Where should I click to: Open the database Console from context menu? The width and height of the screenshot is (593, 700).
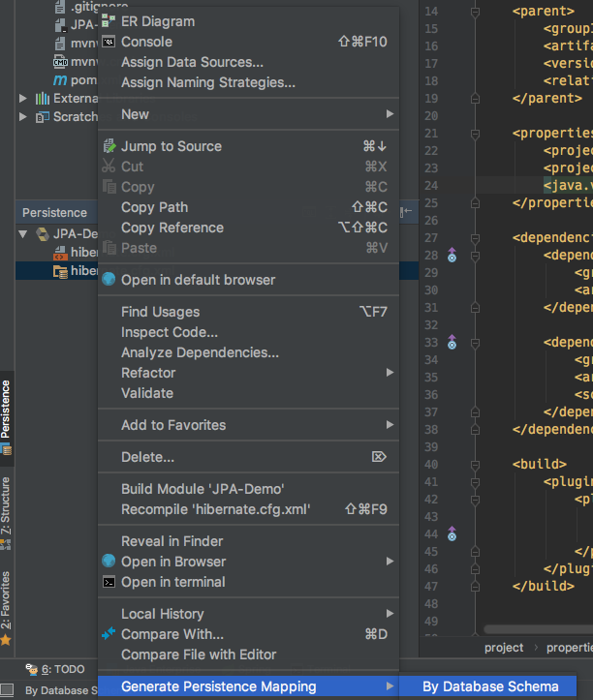[146, 42]
